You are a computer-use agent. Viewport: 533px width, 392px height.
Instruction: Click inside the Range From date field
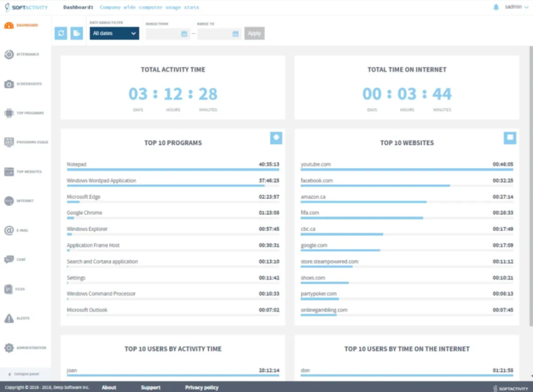pyautogui.click(x=164, y=33)
